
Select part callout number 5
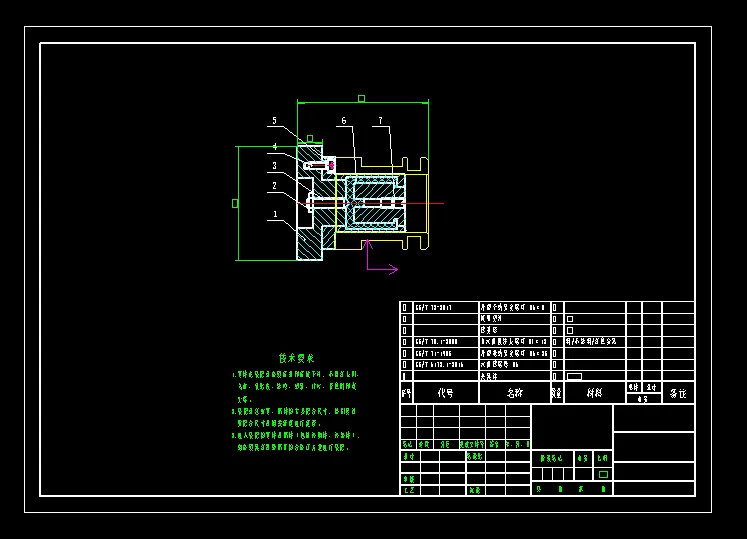[x=274, y=121]
